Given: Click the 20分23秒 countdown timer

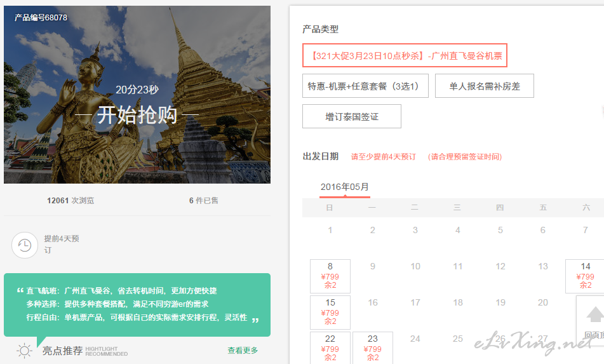Looking at the screenshot, I should coord(137,90).
